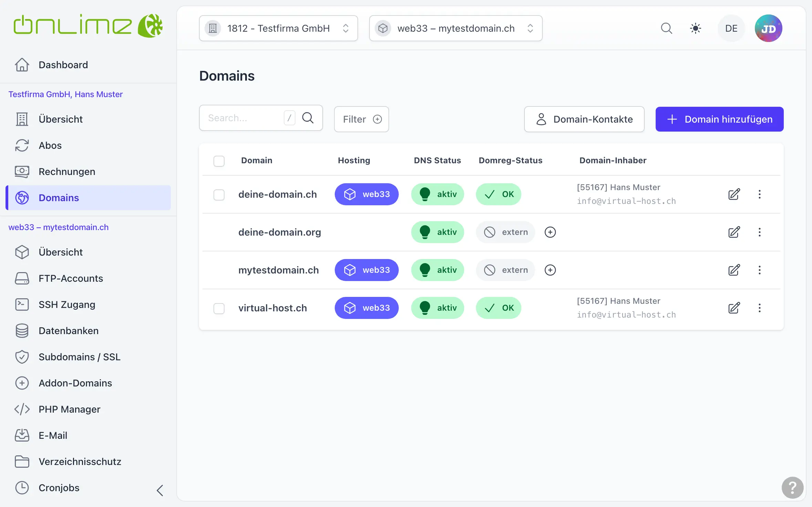The height and width of the screenshot is (507, 812).
Task: Open the Filter dropdown
Action: pos(361,119)
